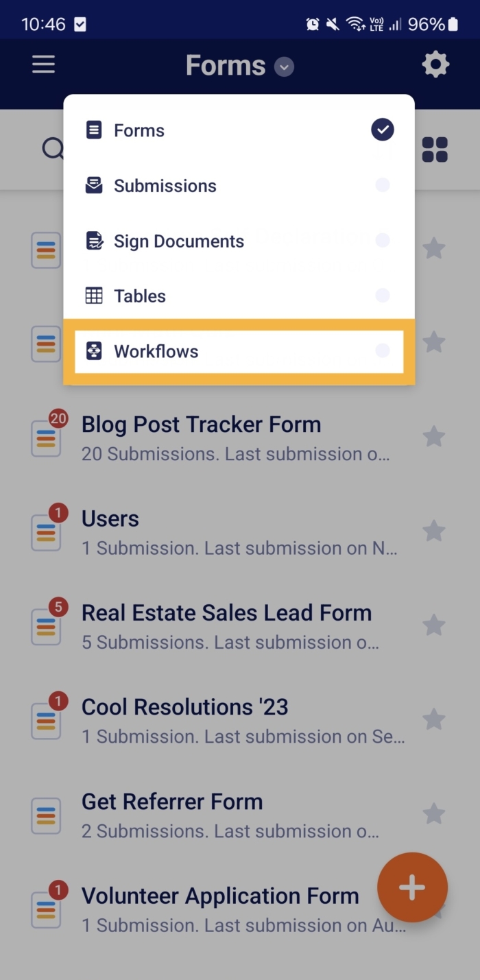Collapse the Forms title dropdown arrow
The height and width of the screenshot is (980, 480).
click(x=284, y=67)
